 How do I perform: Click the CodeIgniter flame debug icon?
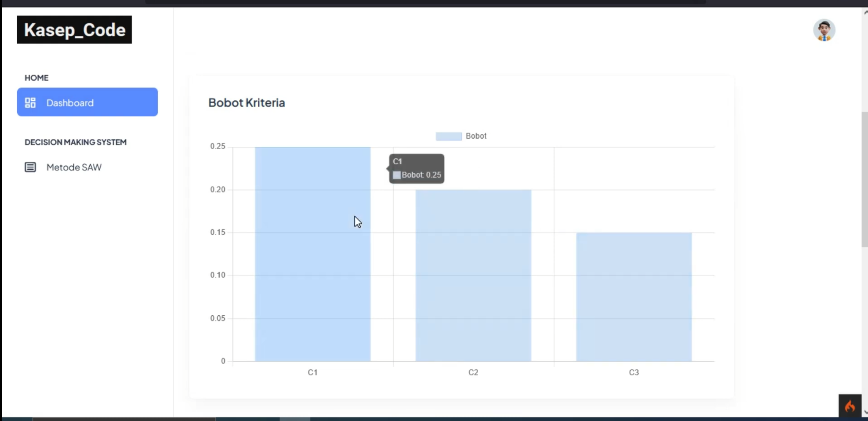(850, 406)
